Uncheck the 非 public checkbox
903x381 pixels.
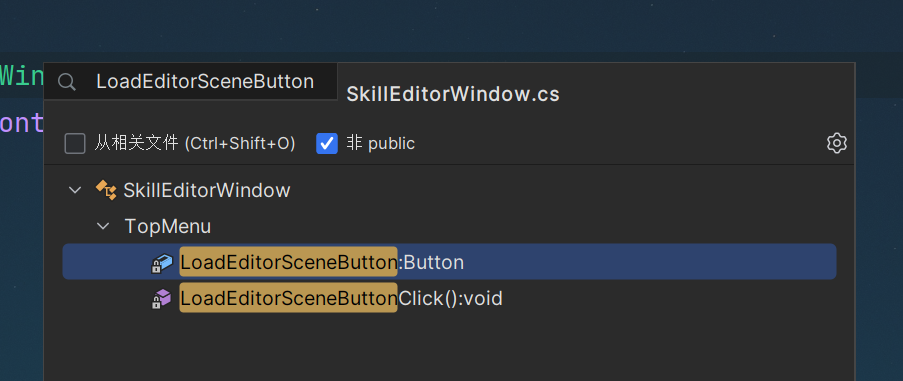click(x=327, y=143)
